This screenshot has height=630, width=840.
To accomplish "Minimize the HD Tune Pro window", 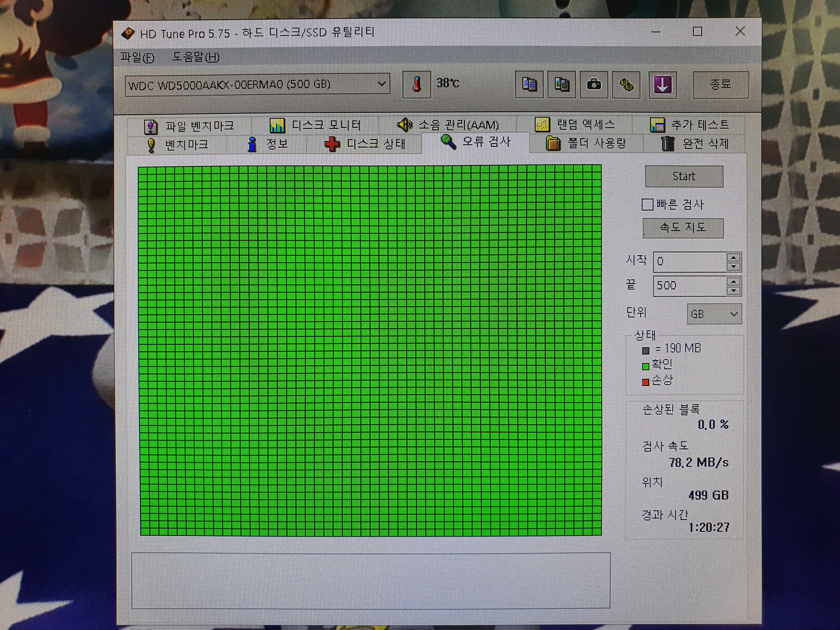I will click(x=656, y=32).
